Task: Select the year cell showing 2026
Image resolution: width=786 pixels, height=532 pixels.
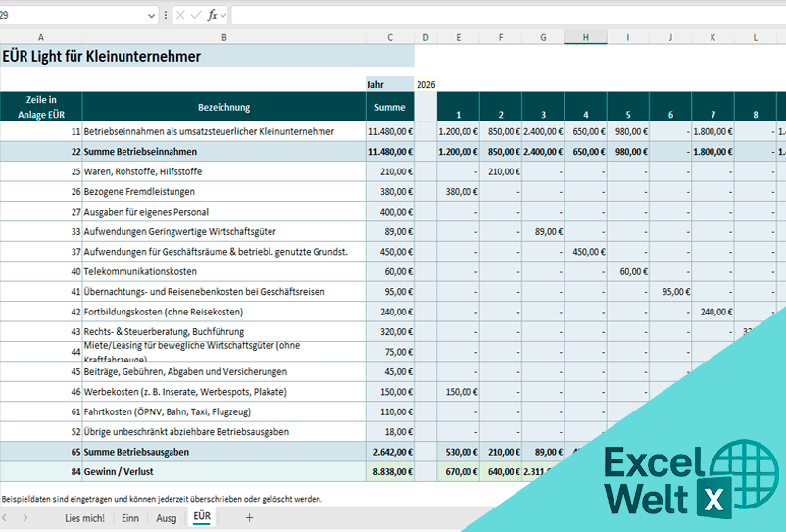Action: pyautogui.click(x=425, y=84)
